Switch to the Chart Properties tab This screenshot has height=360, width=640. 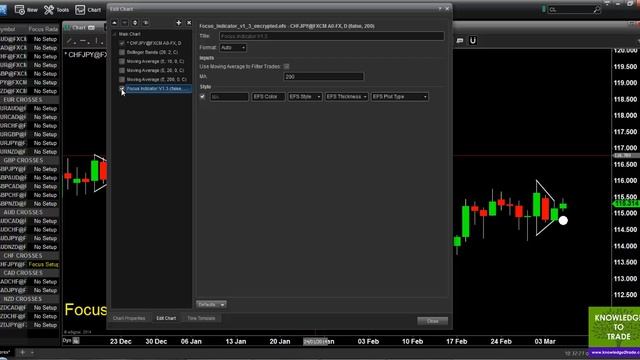129,318
